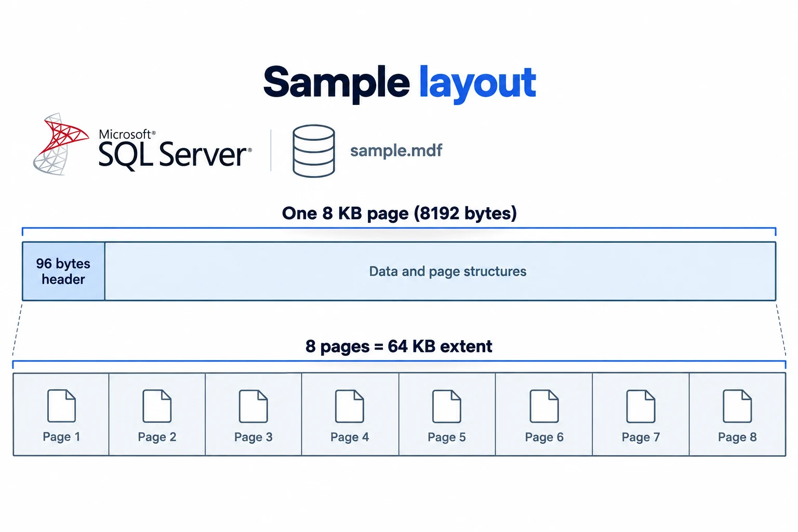This screenshot has width=798, height=532.
Task: Click the "Microsoft SQL Server" wordmark text
Action: [x=175, y=149]
